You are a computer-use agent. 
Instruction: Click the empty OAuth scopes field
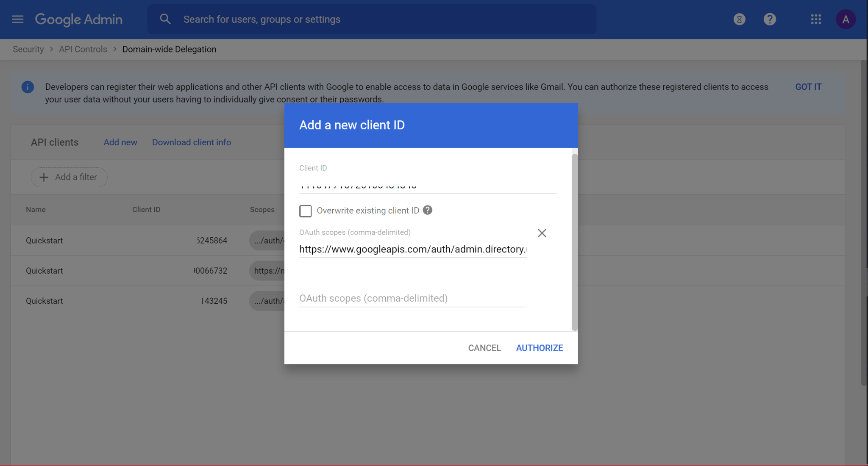pos(413,298)
